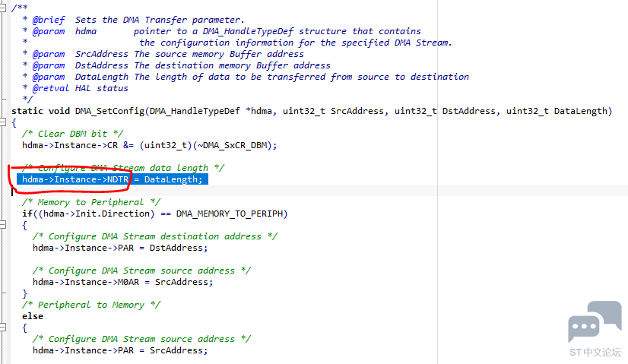628x364 pixels.
Task: Click the 'hdma->Instance->M0AR = SrcAddress;' line
Action: pos(123,282)
